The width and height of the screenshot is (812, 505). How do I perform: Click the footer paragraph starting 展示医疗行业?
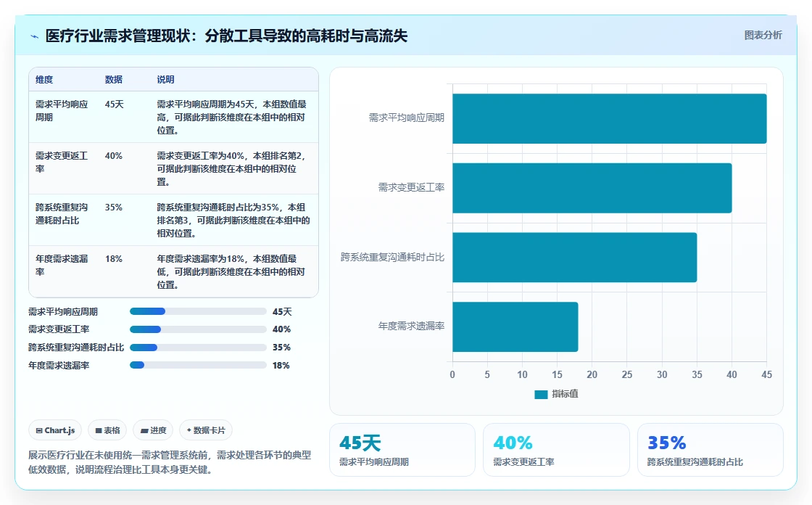[170, 462]
